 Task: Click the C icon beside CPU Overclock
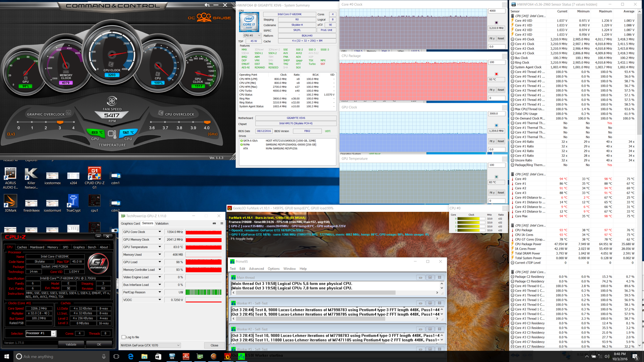coord(161,113)
